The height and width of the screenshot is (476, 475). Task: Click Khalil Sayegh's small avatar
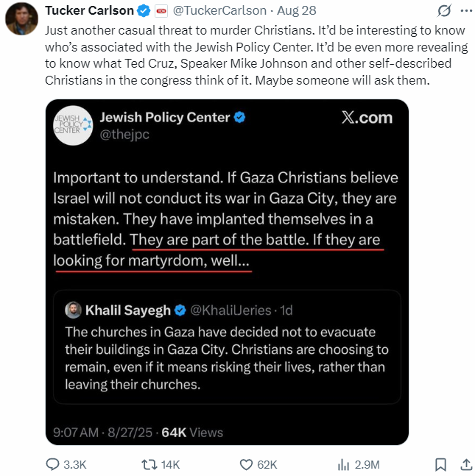[72, 310]
